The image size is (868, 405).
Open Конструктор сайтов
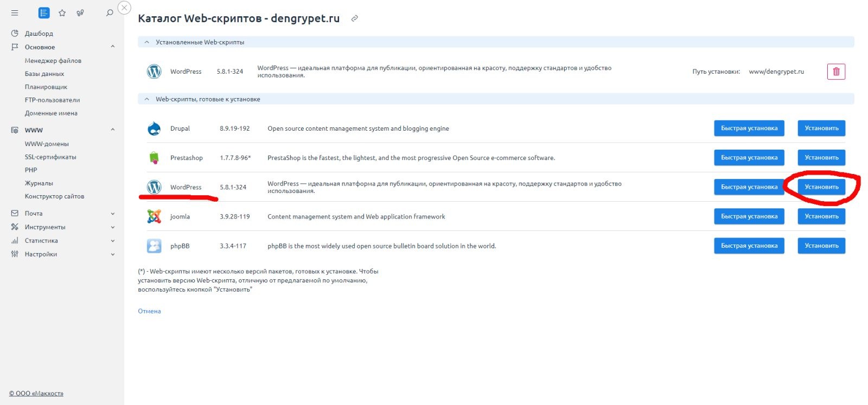(54, 196)
